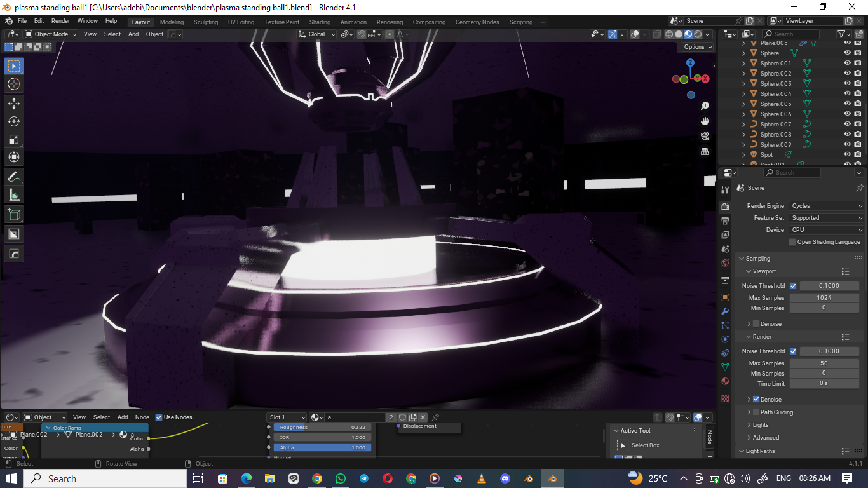
Task: Enable Open Shading Language checkbox
Action: click(792, 242)
